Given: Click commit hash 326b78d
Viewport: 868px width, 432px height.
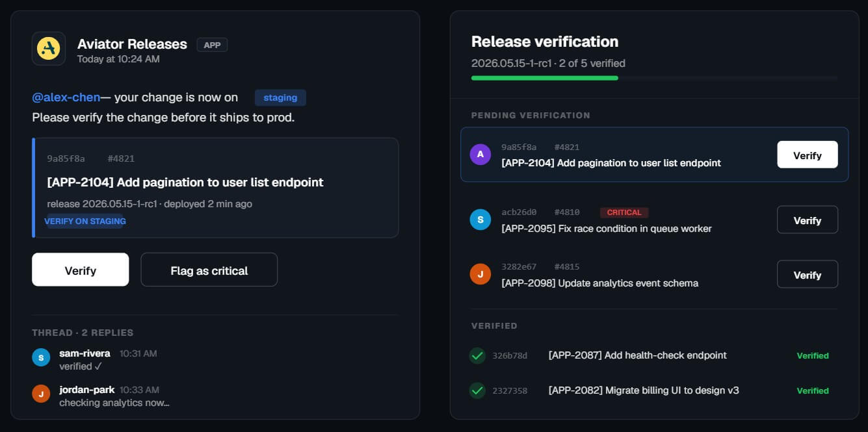Looking at the screenshot, I should tap(510, 355).
